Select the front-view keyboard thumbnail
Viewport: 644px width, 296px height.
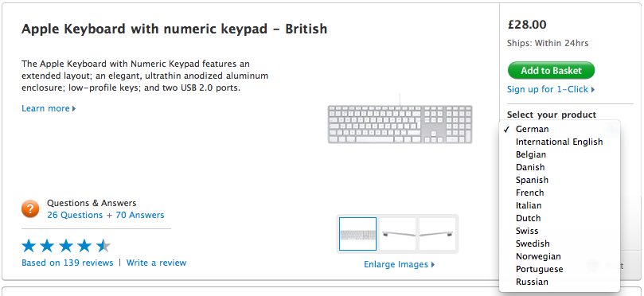pos(357,234)
